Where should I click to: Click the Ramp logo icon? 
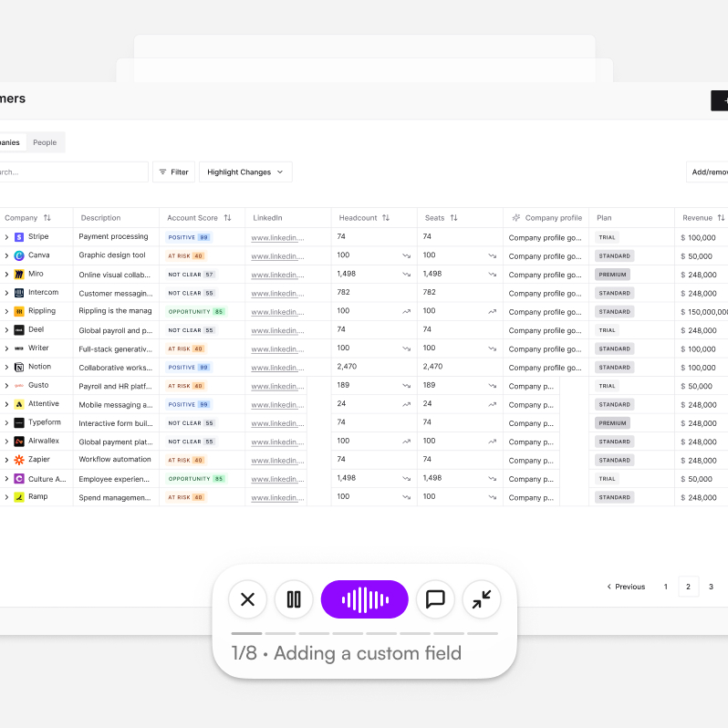click(x=19, y=497)
